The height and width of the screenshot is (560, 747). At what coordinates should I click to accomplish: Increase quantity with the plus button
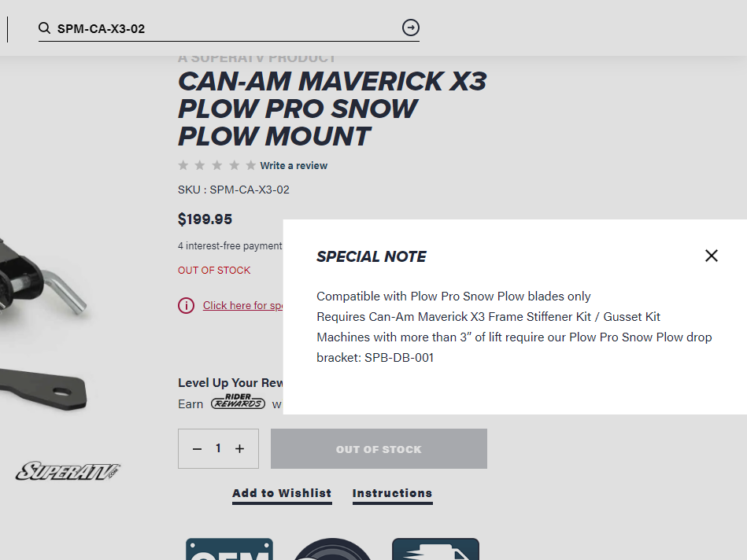pos(240,449)
